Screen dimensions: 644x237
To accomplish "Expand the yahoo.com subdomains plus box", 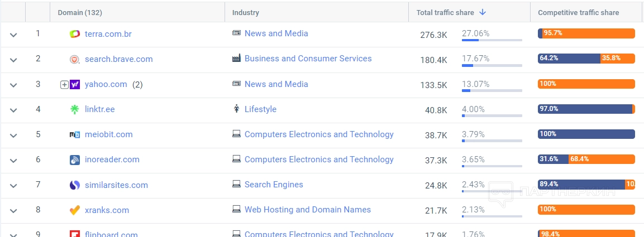I will click(64, 85).
